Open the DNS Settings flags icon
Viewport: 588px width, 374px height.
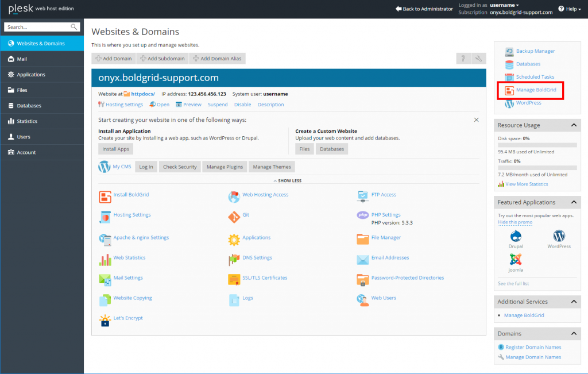pos(234,260)
